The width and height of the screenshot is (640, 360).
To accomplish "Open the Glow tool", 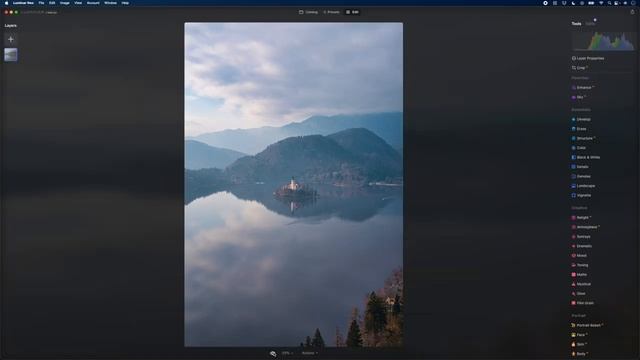I will [579, 293].
